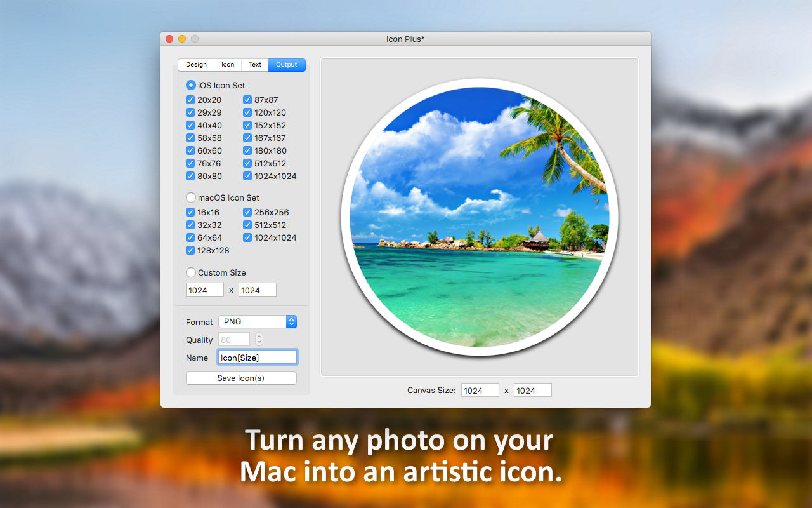Image resolution: width=812 pixels, height=508 pixels.
Task: Uncheck the 128x128 macOS size
Action: pyautogui.click(x=190, y=250)
